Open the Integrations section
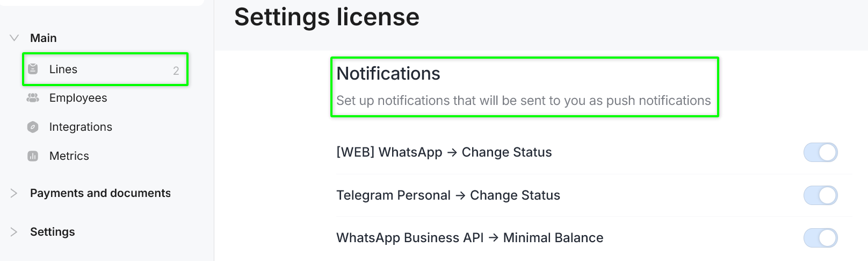Screen dimensions: 868x261 tap(81, 127)
